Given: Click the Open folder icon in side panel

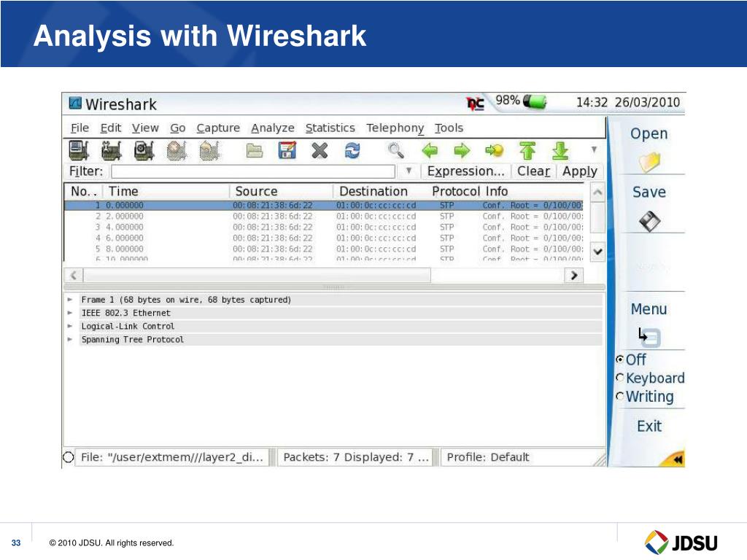Looking at the screenshot, I should pyautogui.click(x=649, y=162).
